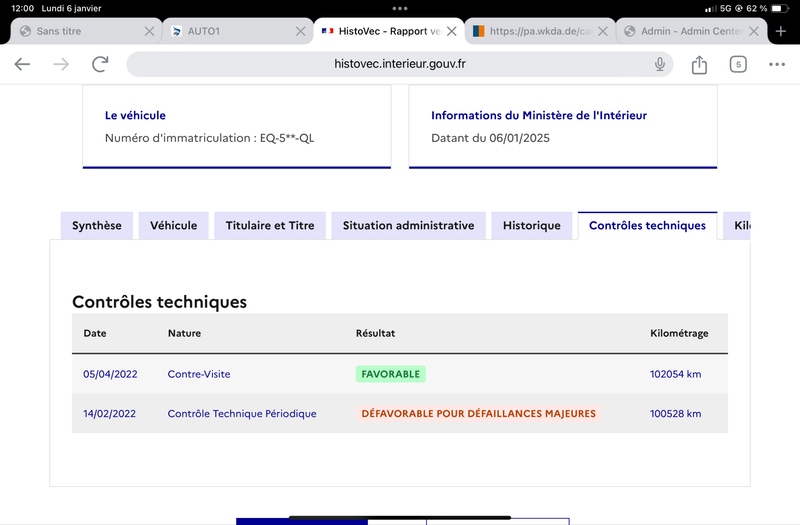Image resolution: width=800 pixels, height=525 pixels.
Task: Open the share sheet icon
Action: tap(699, 64)
